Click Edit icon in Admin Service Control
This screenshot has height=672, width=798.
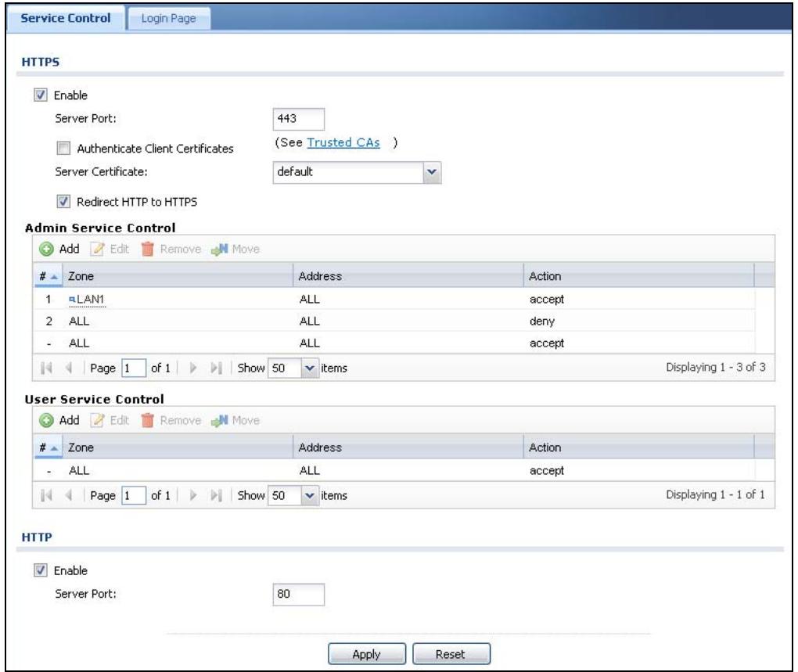[97, 250]
